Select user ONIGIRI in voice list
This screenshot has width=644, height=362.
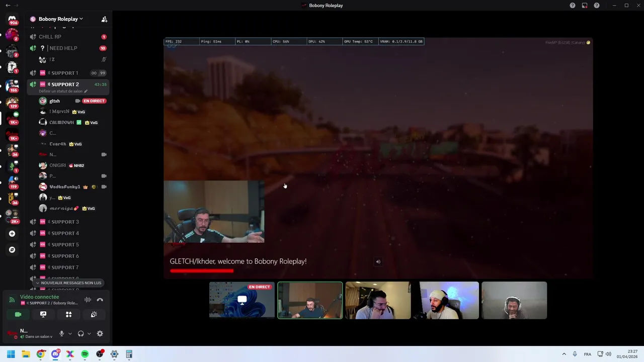pos(73,165)
